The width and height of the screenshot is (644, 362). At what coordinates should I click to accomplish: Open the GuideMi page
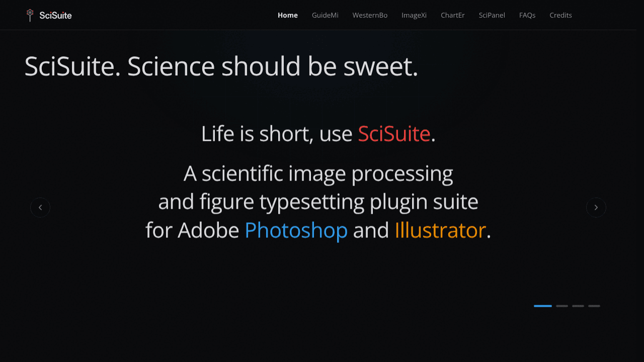point(325,15)
